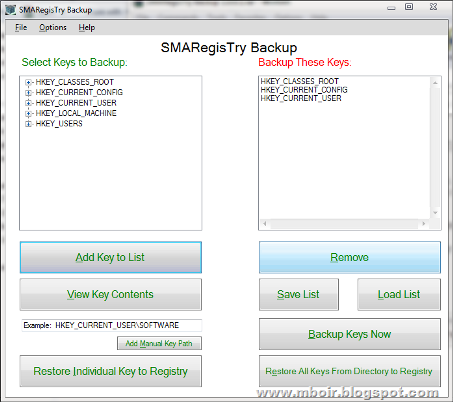
Task: Close the SMARegisTry Backup window
Action: [433, 7]
